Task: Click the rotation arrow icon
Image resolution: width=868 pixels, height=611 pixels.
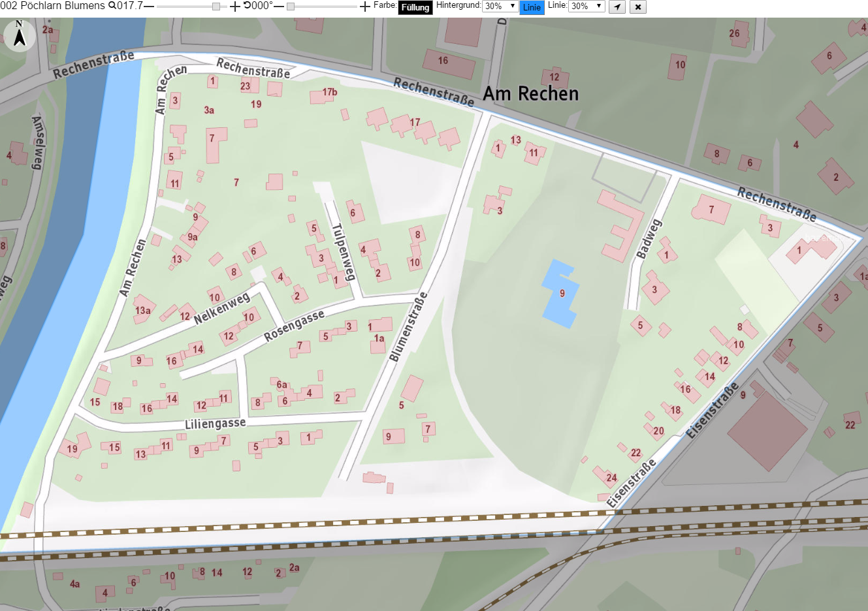Action: pos(247,6)
